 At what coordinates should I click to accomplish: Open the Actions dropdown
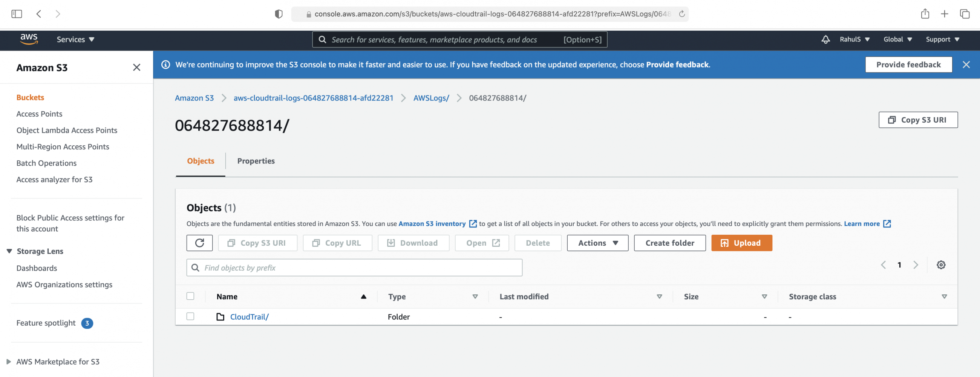(x=597, y=243)
